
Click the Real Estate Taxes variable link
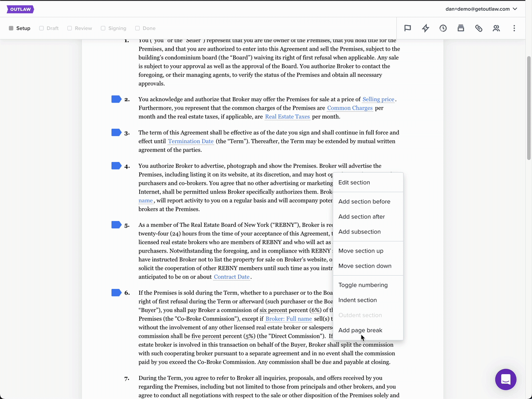point(287,117)
